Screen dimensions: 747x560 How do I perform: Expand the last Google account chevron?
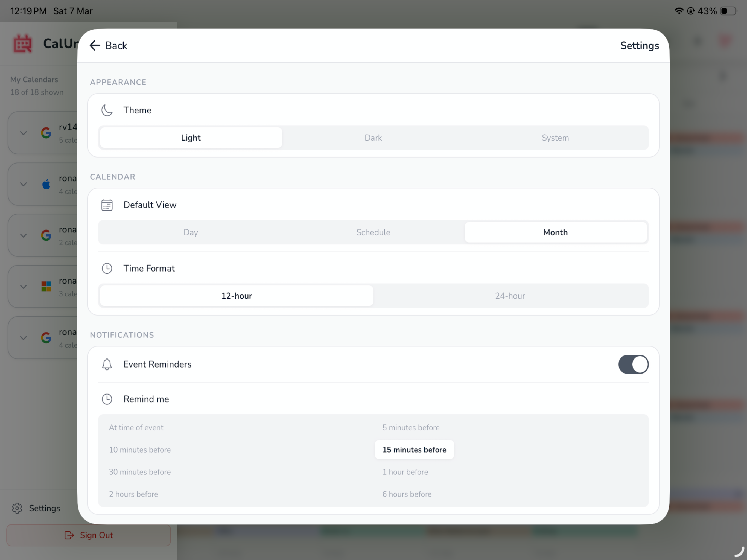23,338
